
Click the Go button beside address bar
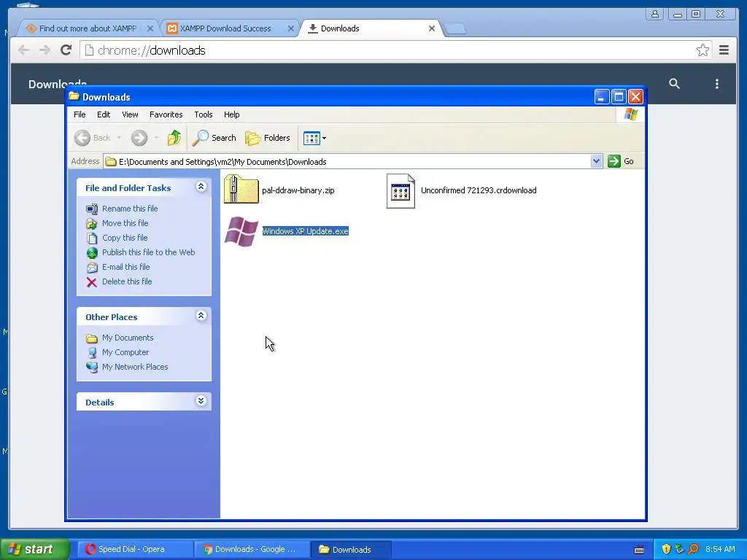[622, 161]
